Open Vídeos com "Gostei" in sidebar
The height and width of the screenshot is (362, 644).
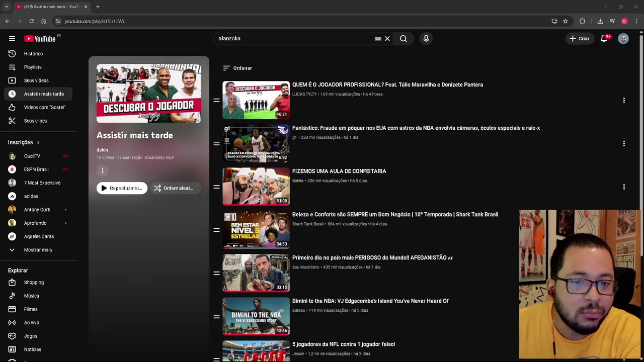tap(39, 107)
